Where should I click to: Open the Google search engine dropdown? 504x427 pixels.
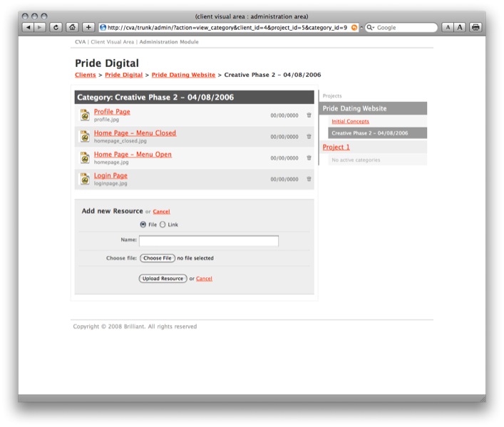pos(371,27)
